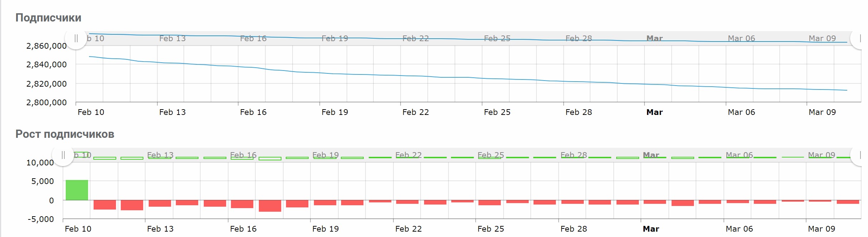
Task: Click the Рост подписчиков chart title
Action: click(65, 134)
